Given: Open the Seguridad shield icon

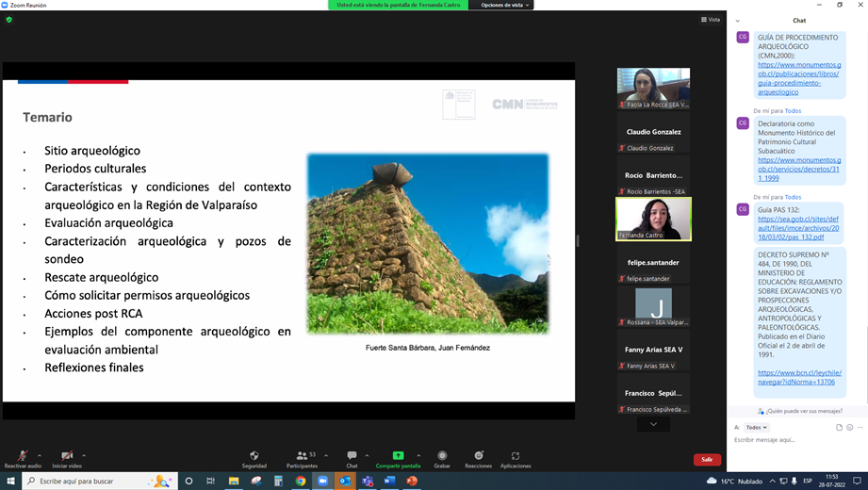Looking at the screenshot, I should (x=254, y=456).
